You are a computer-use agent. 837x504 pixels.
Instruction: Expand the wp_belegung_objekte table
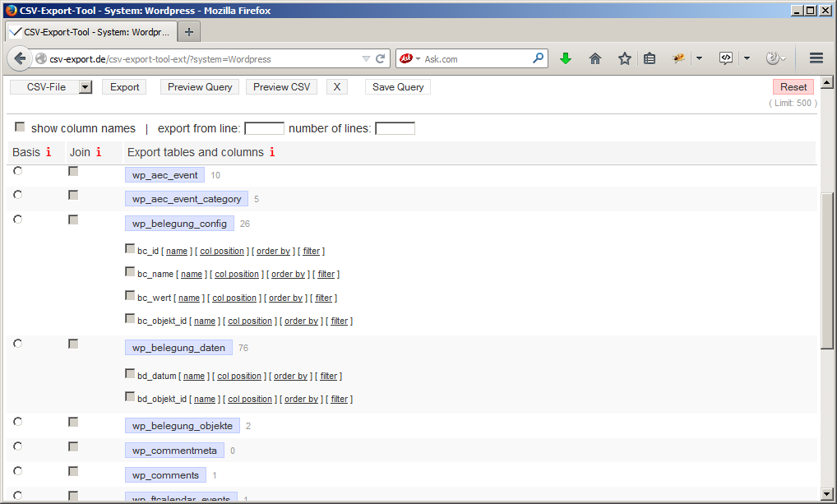(x=183, y=426)
